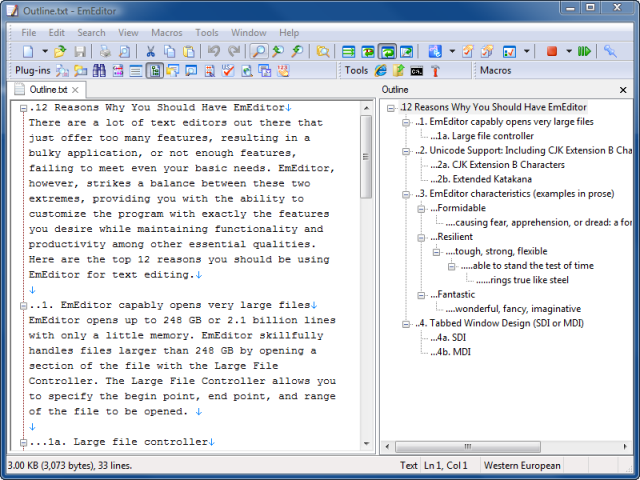Image resolution: width=640 pixels, height=480 pixels.
Task: Open the dropdown next to Select Configuration icon
Action: (452, 51)
